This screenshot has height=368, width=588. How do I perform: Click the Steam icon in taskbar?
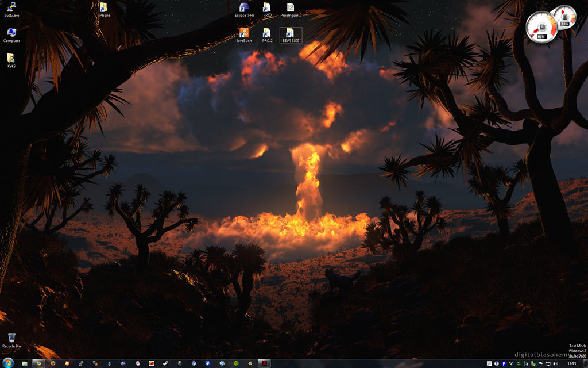[x=166, y=363]
